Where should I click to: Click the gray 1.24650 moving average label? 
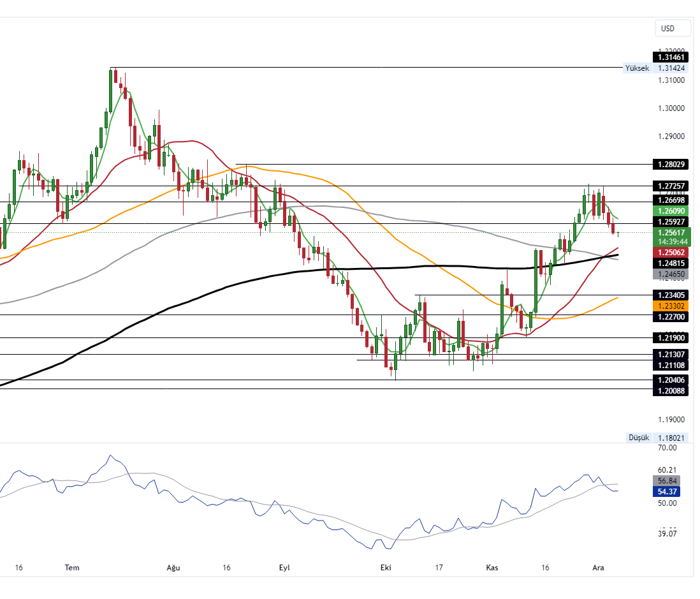[672, 274]
